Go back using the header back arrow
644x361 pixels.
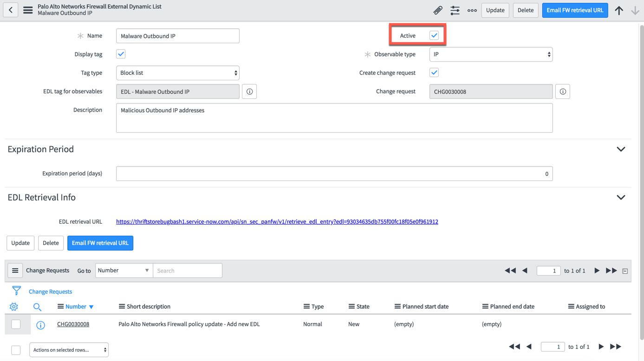coord(11,10)
